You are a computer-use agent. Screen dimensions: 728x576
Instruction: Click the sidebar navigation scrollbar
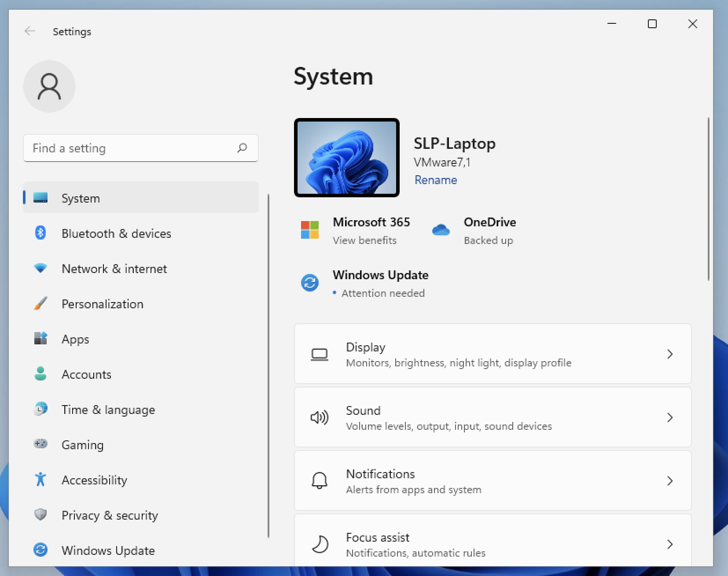coord(268,366)
